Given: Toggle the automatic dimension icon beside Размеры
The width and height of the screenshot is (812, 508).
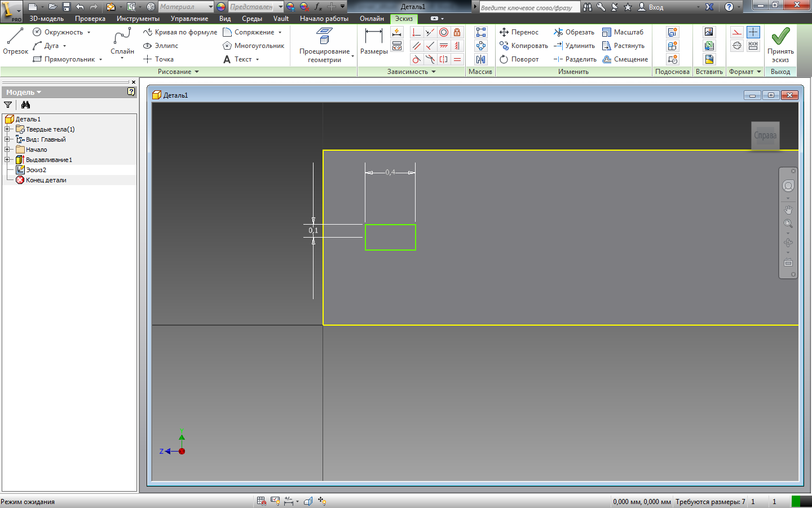Looking at the screenshot, I should (x=397, y=32).
